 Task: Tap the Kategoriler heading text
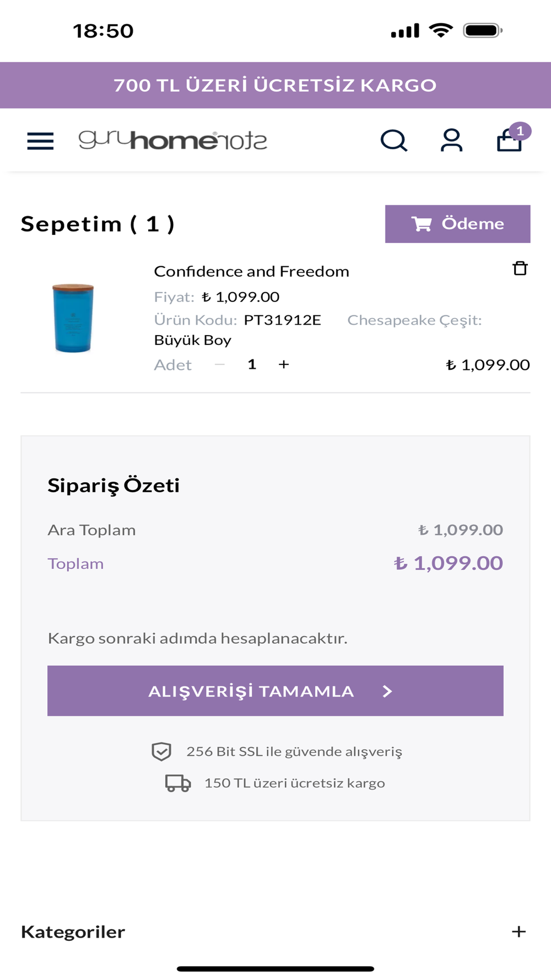pos(73,931)
